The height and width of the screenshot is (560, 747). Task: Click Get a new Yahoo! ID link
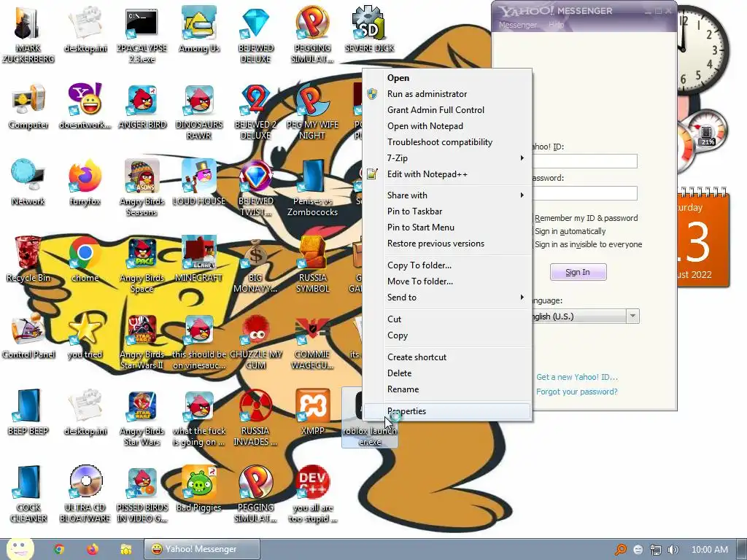577,377
